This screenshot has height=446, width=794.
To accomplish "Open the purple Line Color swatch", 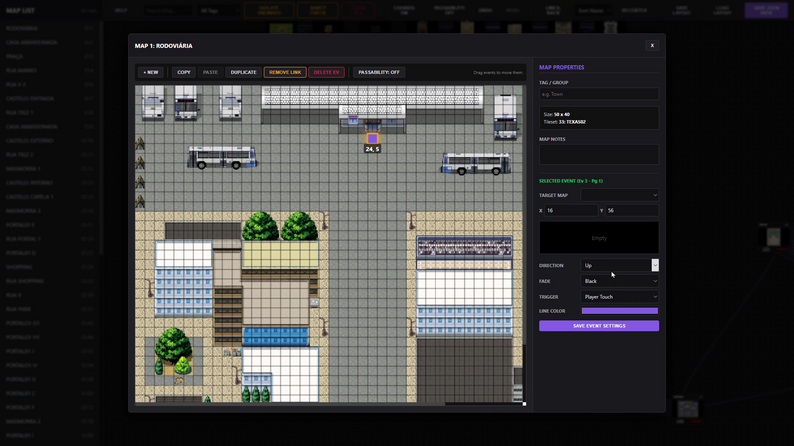I will (619, 311).
